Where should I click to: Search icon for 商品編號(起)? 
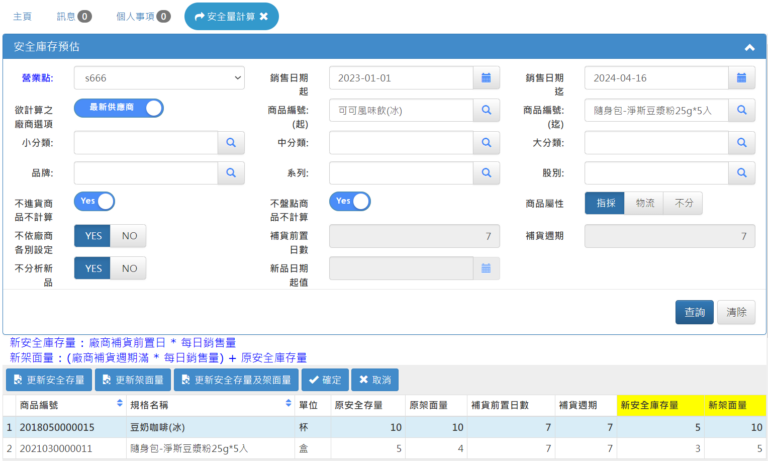(x=486, y=110)
